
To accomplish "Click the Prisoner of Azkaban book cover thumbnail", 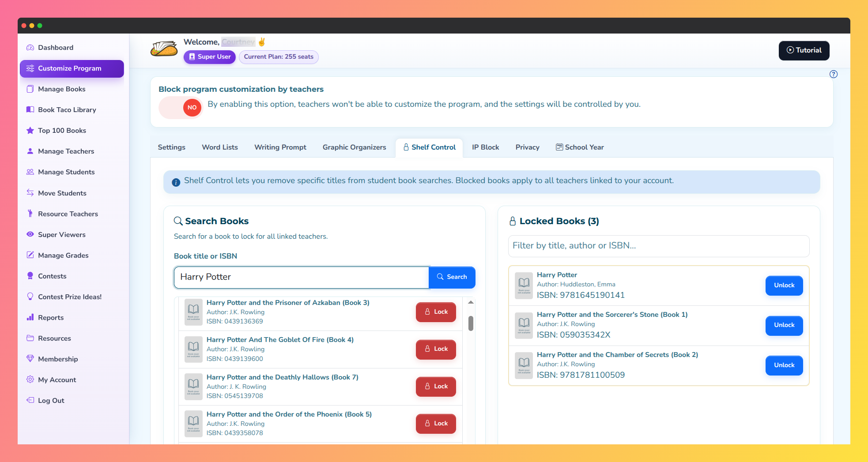I will [x=193, y=312].
